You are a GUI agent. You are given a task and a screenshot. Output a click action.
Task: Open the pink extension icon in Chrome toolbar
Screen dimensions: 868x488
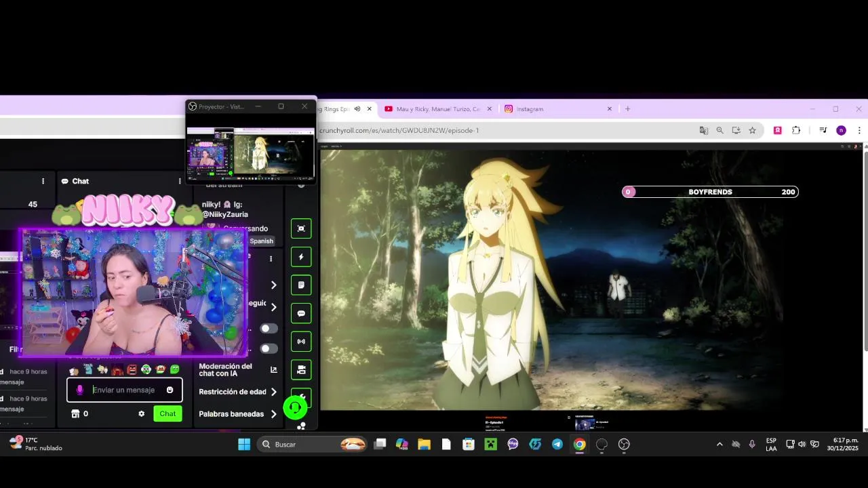pyautogui.click(x=777, y=130)
